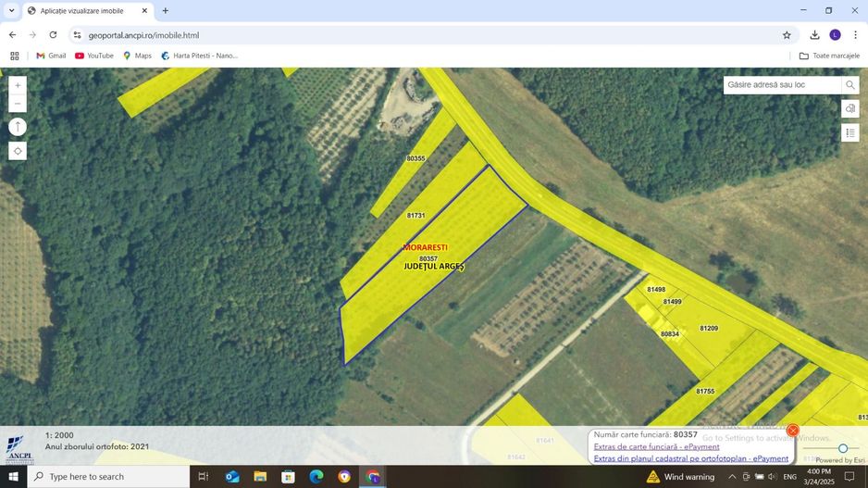Open Toate marcajele bookmarks folder
The height and width of the screenshot is (488, 868).
point(829,56)
